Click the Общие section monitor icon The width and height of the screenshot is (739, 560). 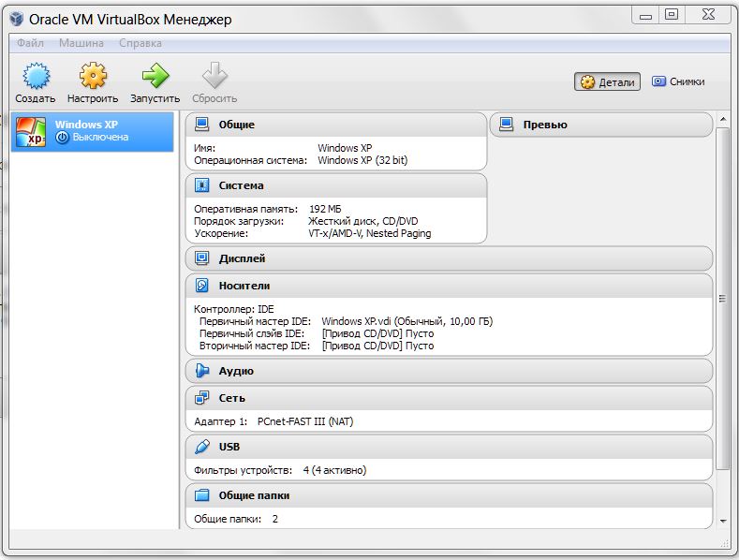click(201, 125)
